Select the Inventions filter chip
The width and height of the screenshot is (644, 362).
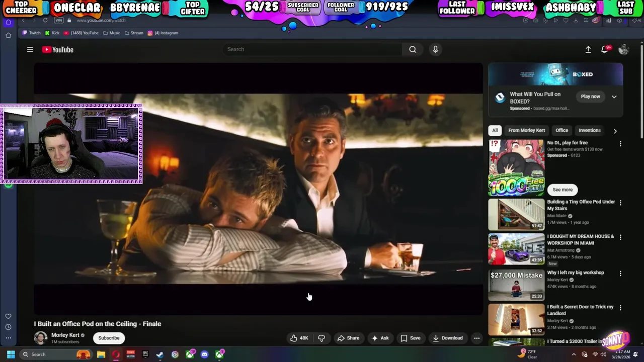(x=589, y=130)
